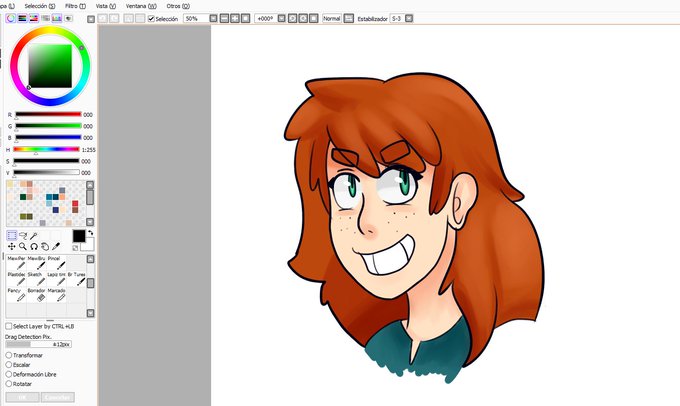The width and height of the screenshot is (680, 406).
Task: Choose the Marcado marker tool
Action: point(56,295)
